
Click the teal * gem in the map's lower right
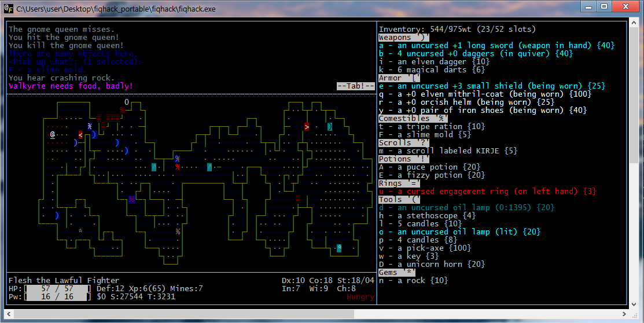click(x=339, y=248)
